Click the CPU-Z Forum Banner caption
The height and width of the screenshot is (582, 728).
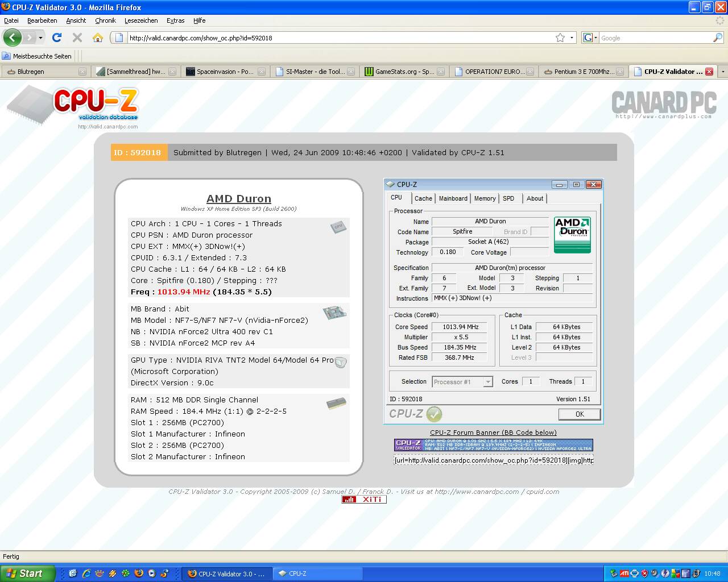(x=493, y=433)
